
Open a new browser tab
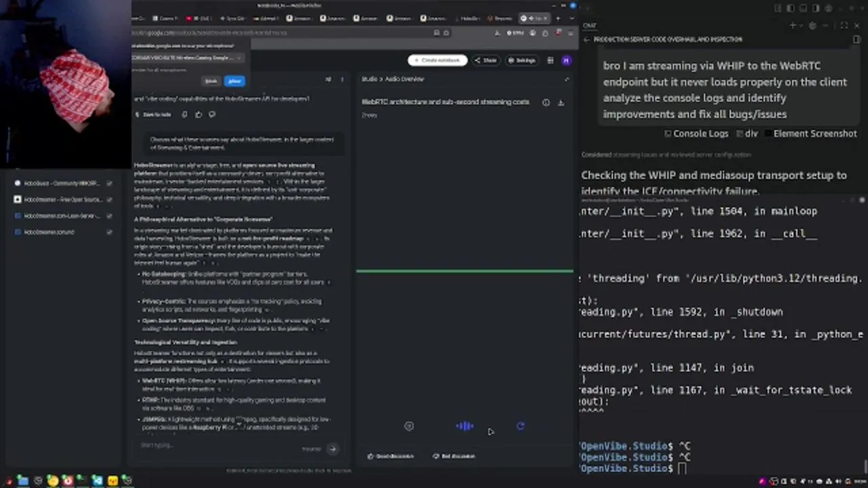click(557, 18)
